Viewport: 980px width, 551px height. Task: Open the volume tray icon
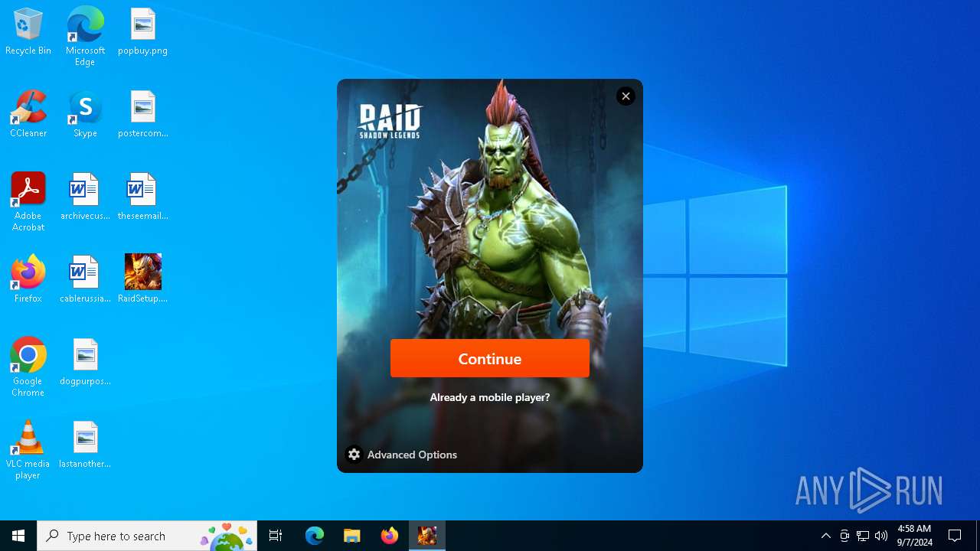click(x=881, y=536)
